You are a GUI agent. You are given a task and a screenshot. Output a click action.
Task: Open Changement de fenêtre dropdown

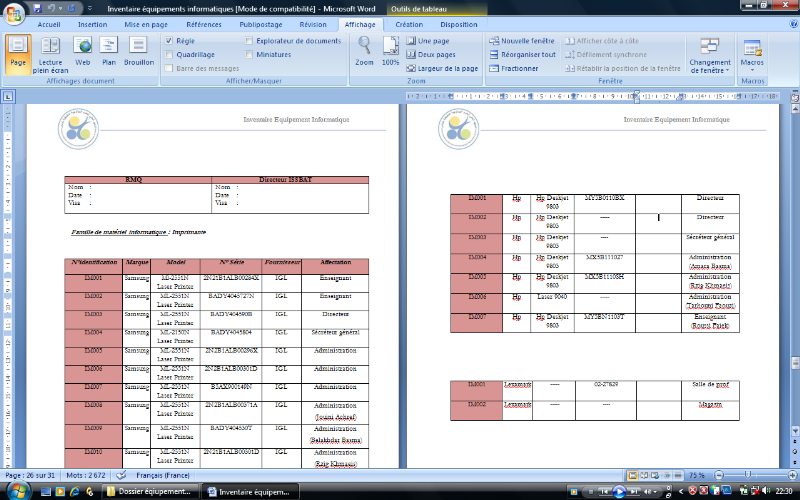pos(710,55)
